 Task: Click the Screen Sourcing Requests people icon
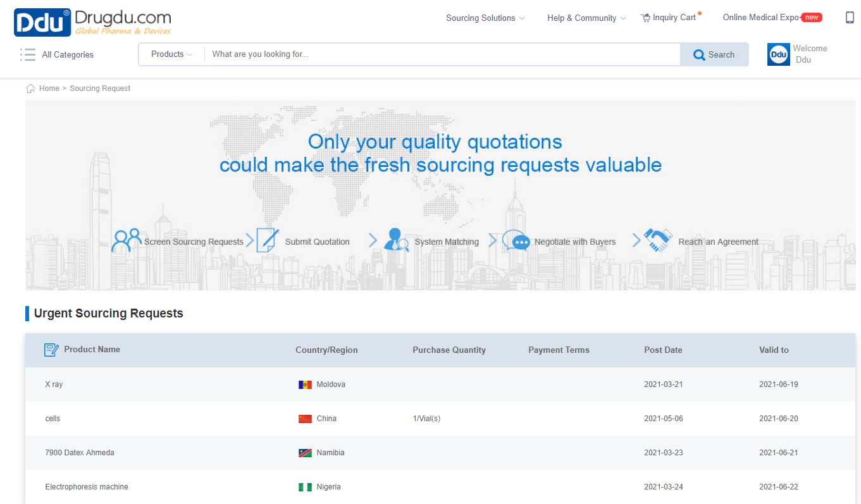(x=126, y=241)
